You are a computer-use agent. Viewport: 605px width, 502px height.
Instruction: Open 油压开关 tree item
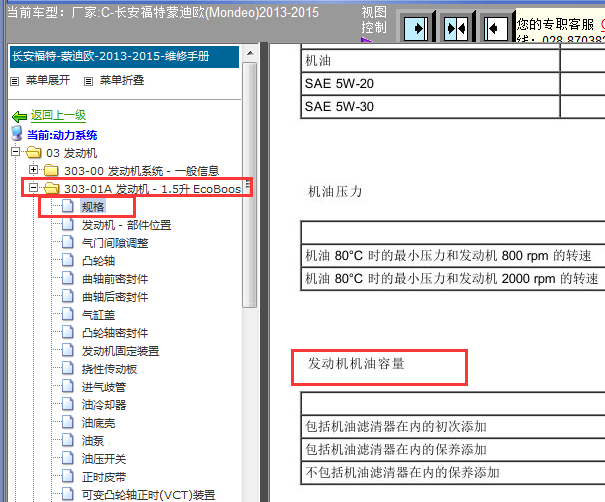pyautogui.click(x=104, y=459)
